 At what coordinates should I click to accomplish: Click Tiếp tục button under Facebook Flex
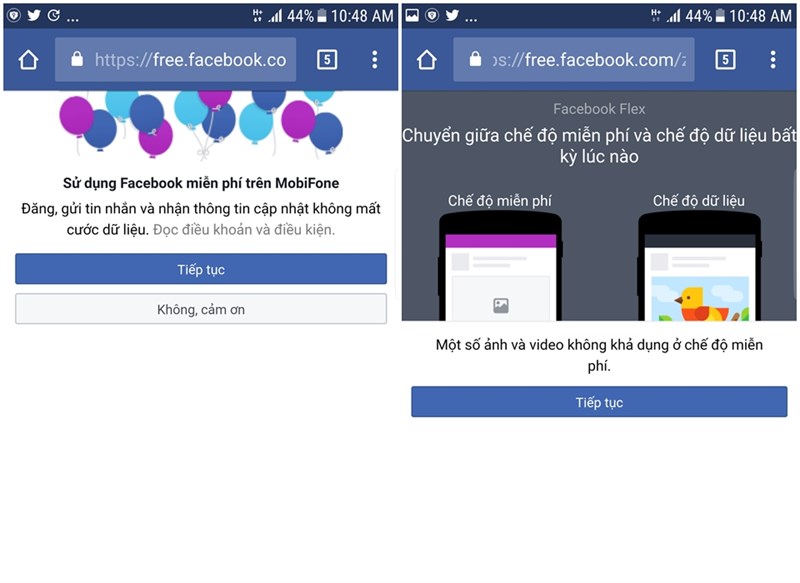point(599,402)
